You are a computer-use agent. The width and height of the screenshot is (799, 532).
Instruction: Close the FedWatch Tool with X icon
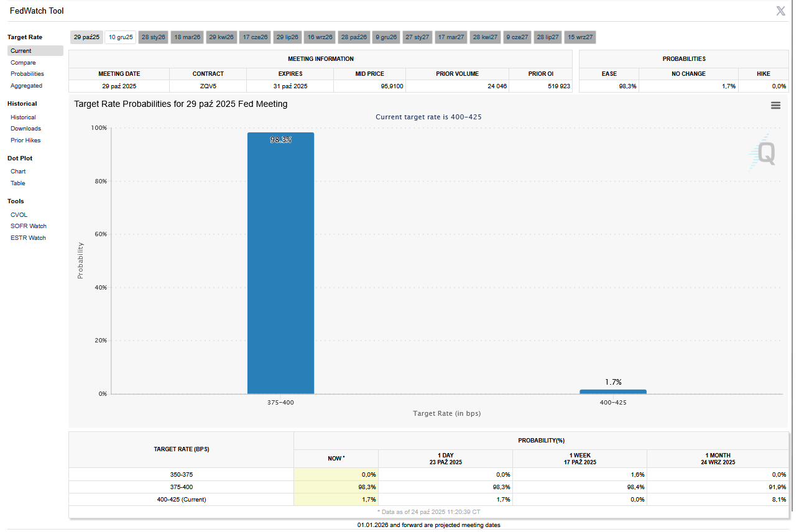tap(780, 11)
